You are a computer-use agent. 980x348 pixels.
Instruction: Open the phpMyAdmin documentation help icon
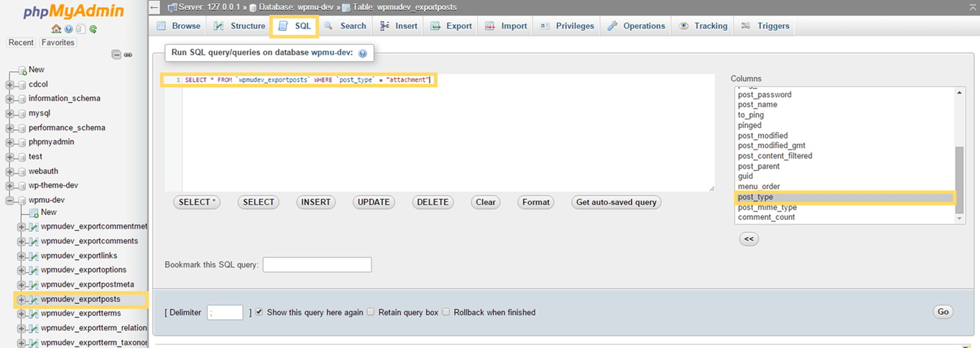[x=68, y=29]
